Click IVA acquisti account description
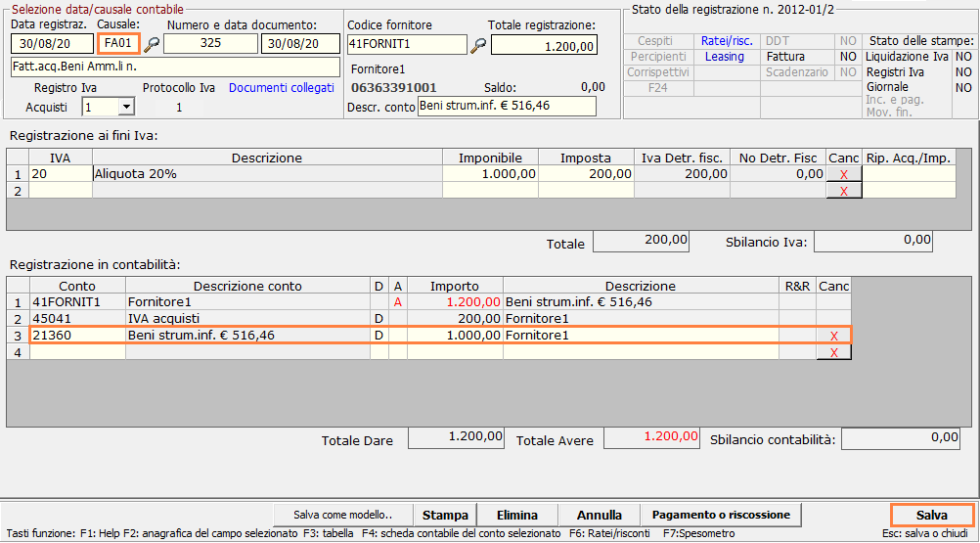Viewport: 980px width, 543px height. point(247,319)
